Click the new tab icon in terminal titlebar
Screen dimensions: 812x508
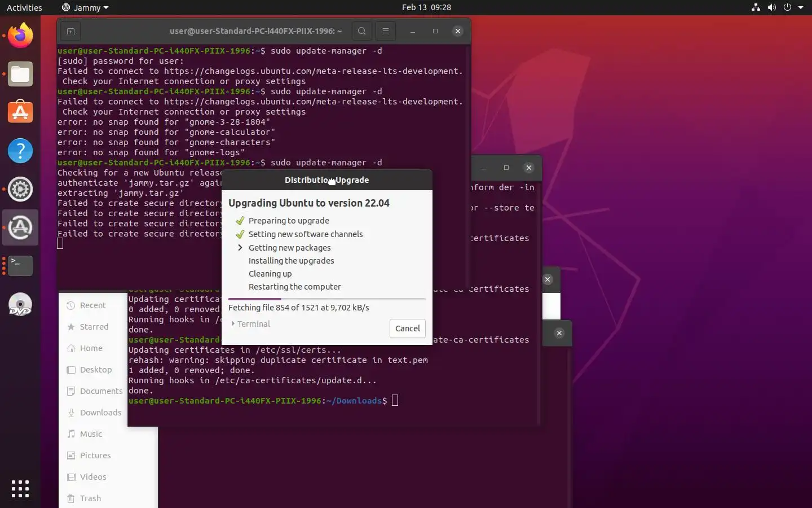pyautogui.click(x=70, y=31)
